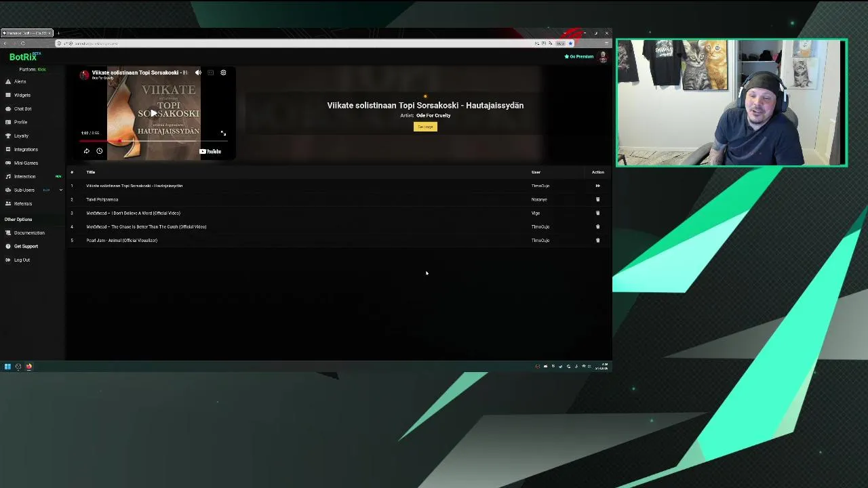Select Motörhead I Don't Believe A Word title
Image resolution: width=868 pixels, height=488 pixels.
[133, 213]
